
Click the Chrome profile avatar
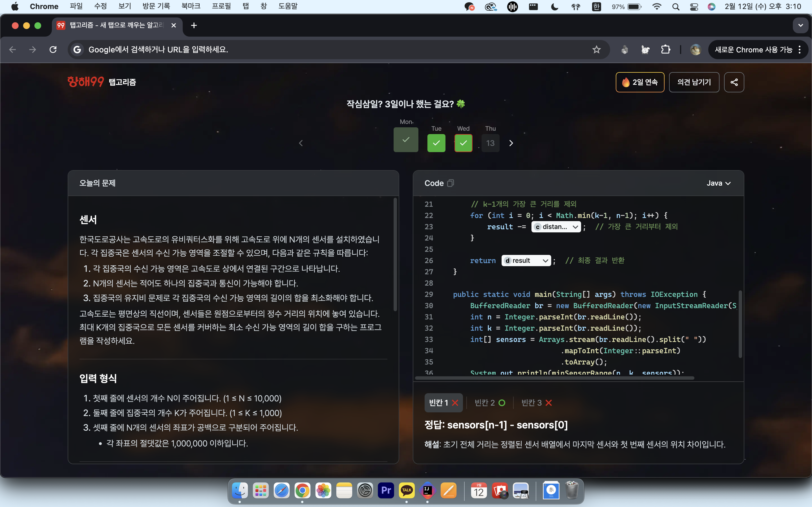point(696,50)
